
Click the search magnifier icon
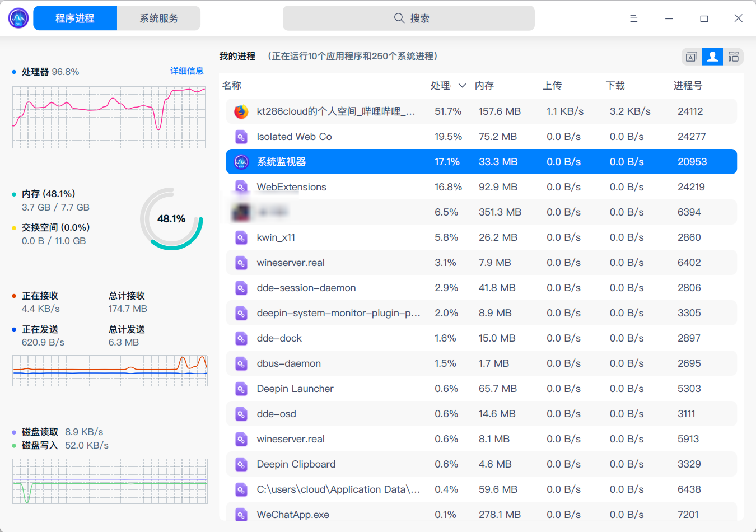tap(398, 18)
